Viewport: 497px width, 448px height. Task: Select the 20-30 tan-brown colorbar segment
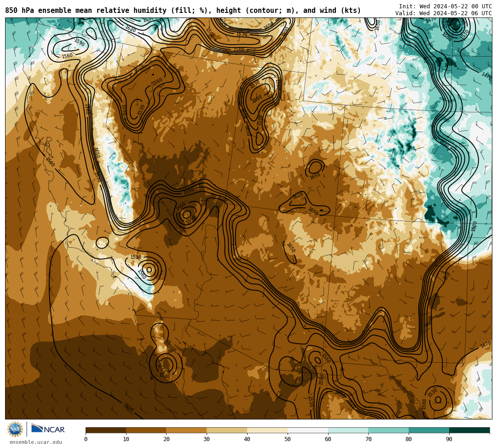pos(187,430)
